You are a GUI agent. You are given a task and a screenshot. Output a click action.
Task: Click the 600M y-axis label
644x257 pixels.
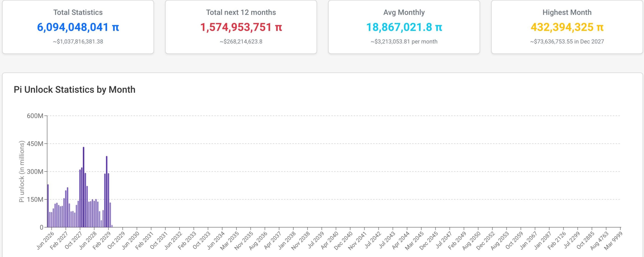[x=35, y=116]
